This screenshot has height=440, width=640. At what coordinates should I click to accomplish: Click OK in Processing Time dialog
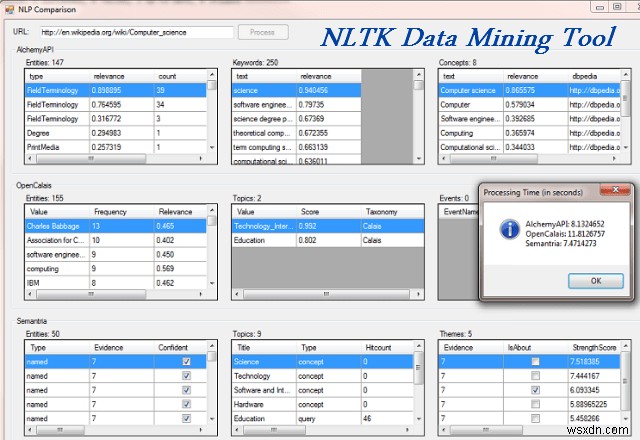(596, 281)
